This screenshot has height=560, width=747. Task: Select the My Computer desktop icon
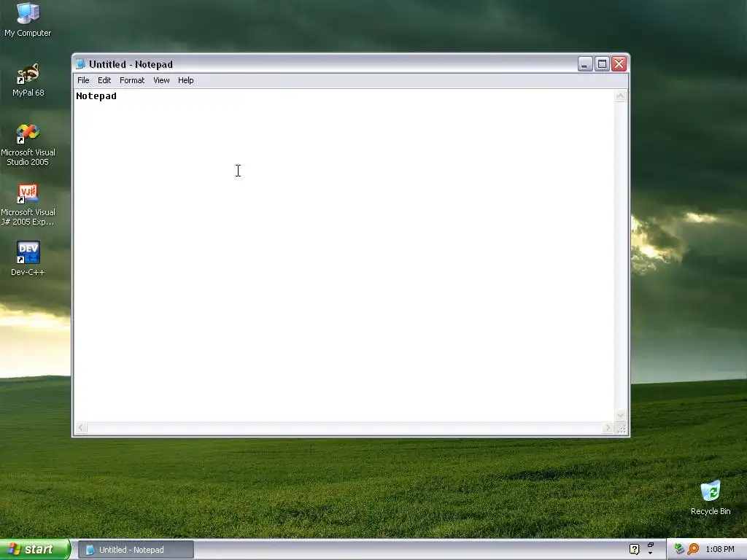[28, 20]
